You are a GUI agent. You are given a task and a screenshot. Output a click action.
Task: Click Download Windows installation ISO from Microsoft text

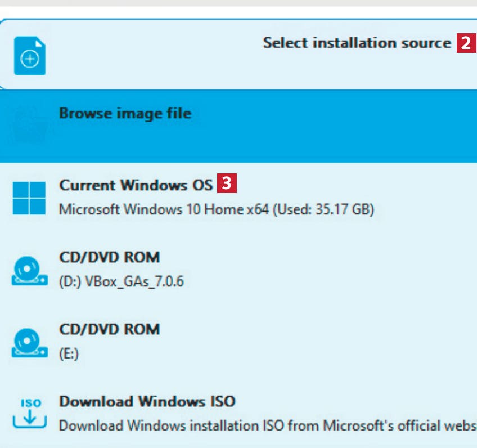268,425
